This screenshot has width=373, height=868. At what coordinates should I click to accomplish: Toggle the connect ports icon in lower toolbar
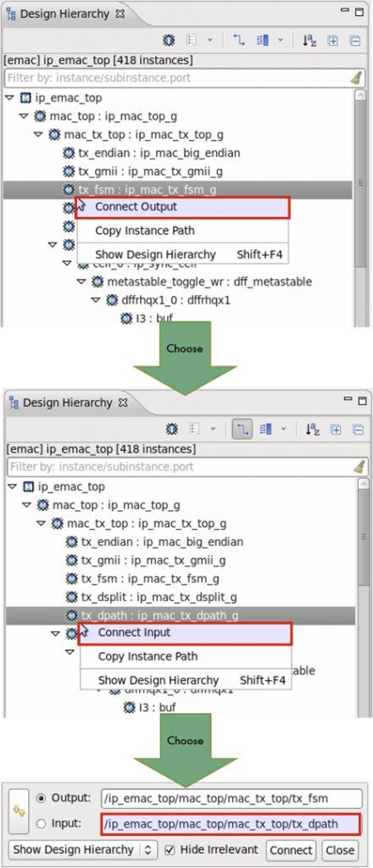(x=242, y=429)
